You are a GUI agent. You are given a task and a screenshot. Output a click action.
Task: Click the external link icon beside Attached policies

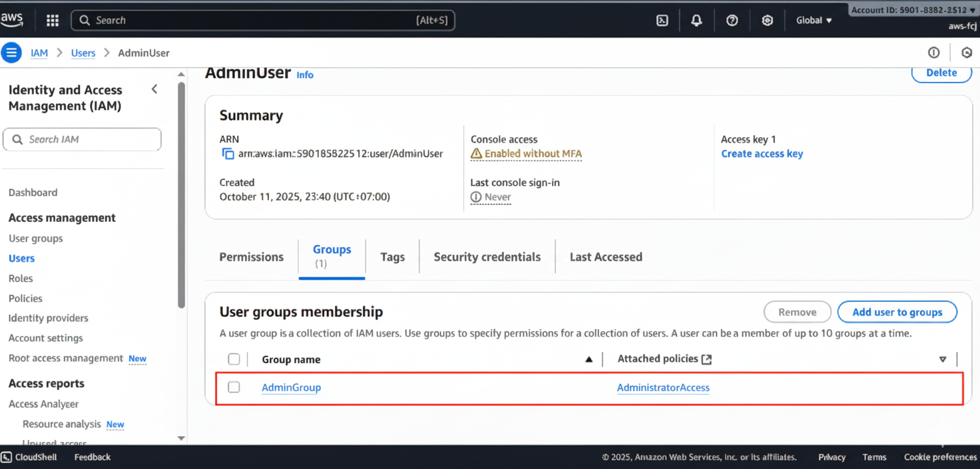[x=706, y=359]
